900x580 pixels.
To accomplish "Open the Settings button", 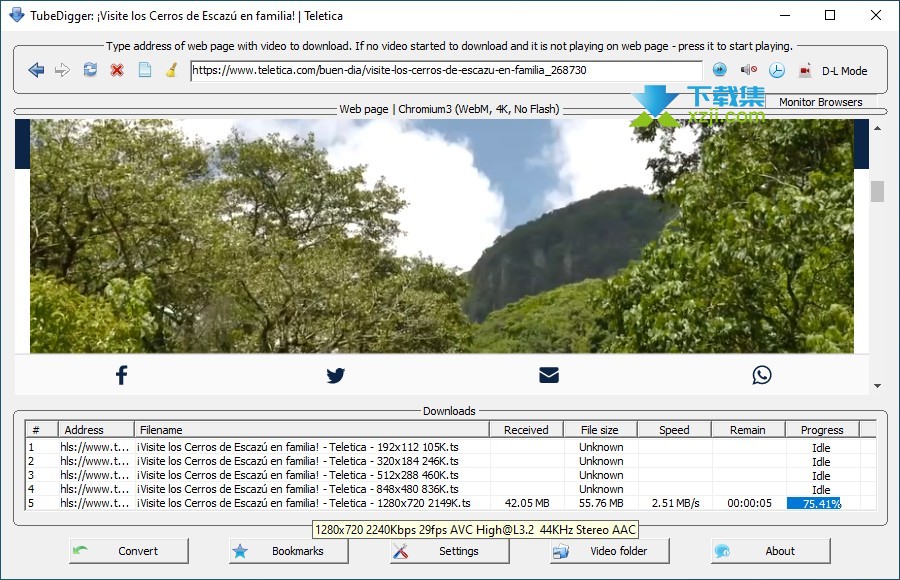I will click(449, 551).
